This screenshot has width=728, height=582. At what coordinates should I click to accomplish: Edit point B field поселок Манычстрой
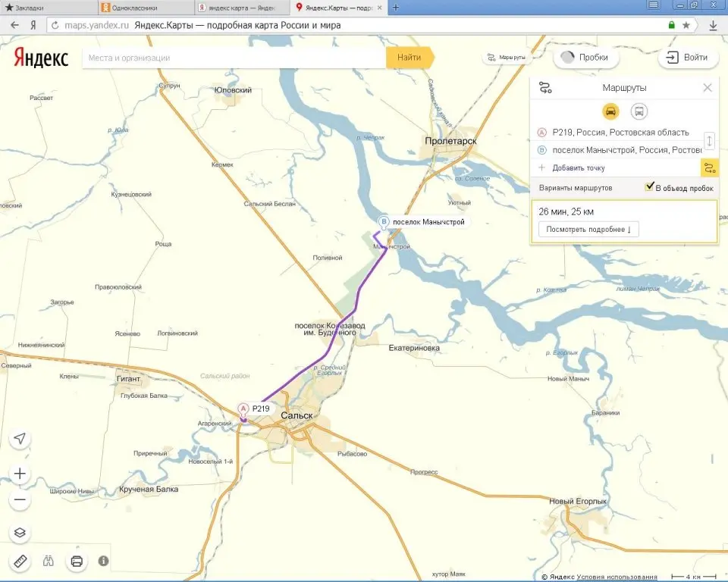pyautogui.click(x=627, y=150)
